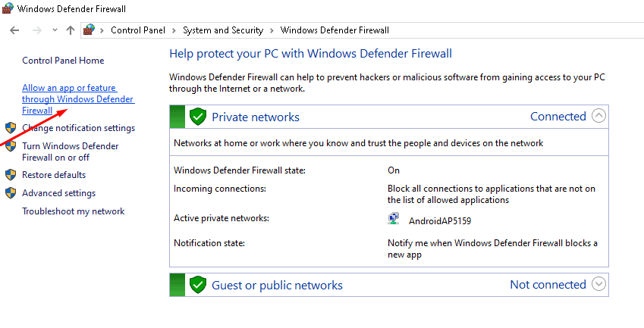
Task: Open Change notification settings link
Action: point(78,128)
